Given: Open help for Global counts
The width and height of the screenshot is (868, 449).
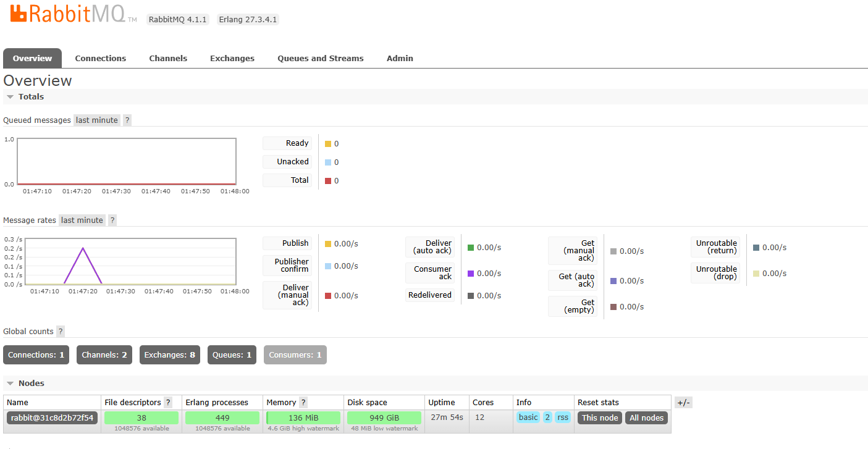Looking at the screenshot, I should 61,332.
